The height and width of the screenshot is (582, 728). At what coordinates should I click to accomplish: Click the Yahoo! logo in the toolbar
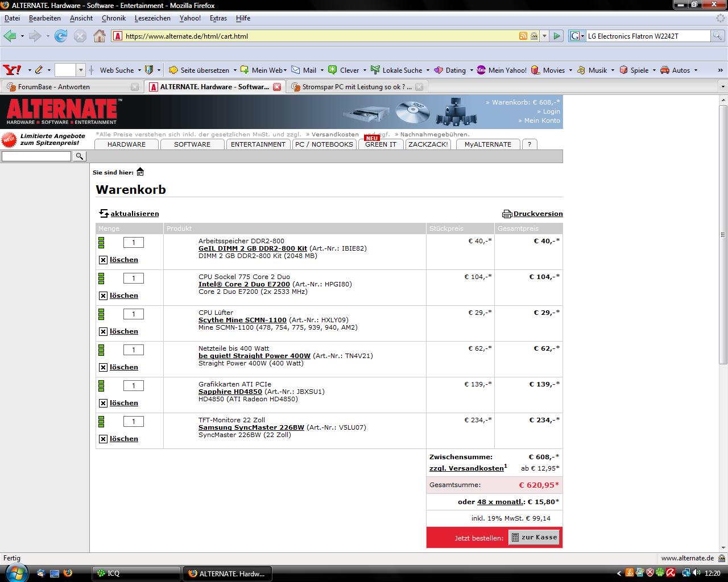[x=12, y=70]
